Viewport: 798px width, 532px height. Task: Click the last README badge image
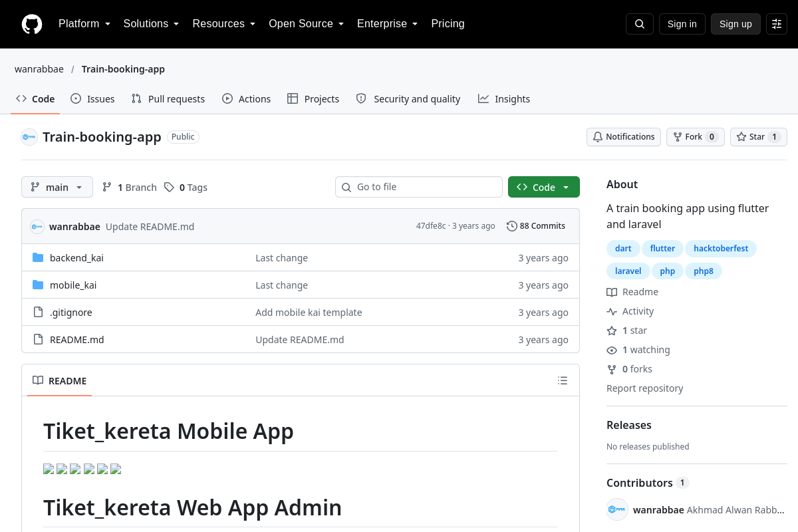[116, 469]
